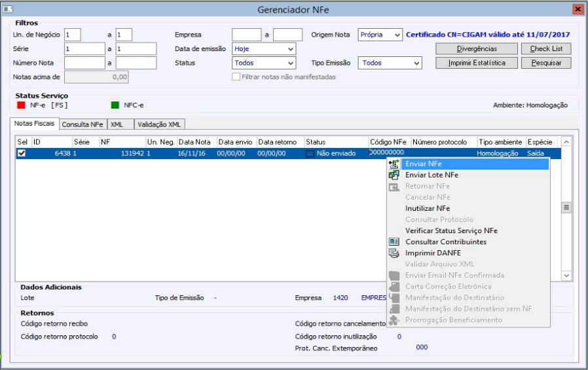Click the Série start input field
The width and height of the screenshot is (588, 370).
[x=84, y=48]
